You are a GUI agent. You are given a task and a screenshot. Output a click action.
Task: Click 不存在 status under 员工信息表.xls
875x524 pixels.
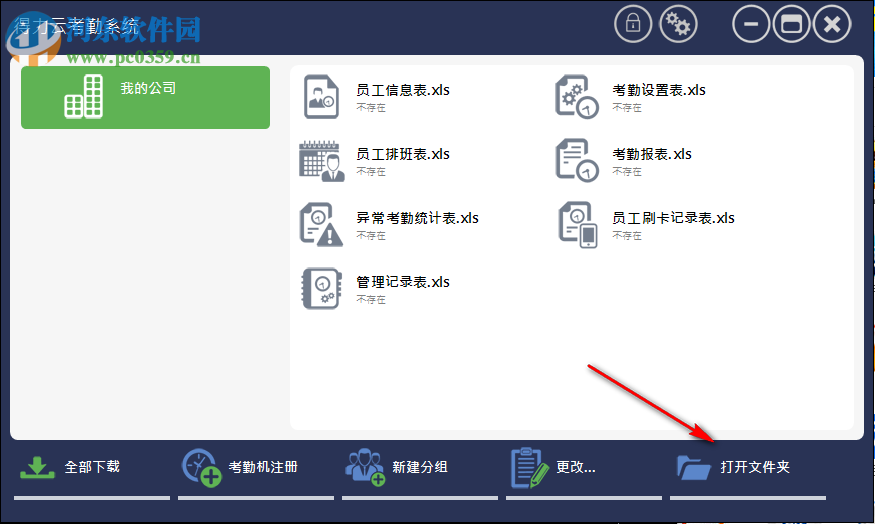(x=371, y=108)
